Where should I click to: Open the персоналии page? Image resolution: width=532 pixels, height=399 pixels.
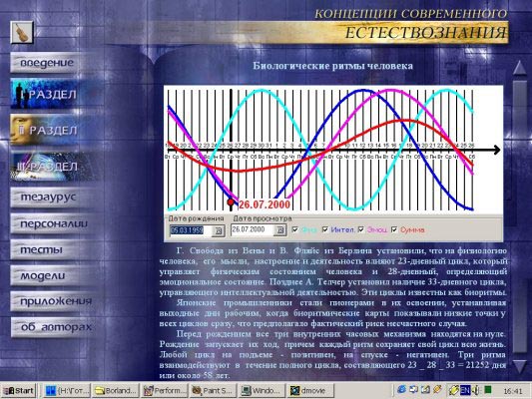tap(49, 223)
